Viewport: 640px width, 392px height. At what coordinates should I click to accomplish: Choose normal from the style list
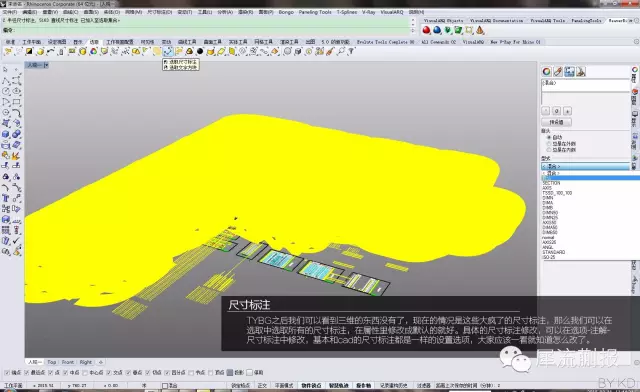[548, 237]
